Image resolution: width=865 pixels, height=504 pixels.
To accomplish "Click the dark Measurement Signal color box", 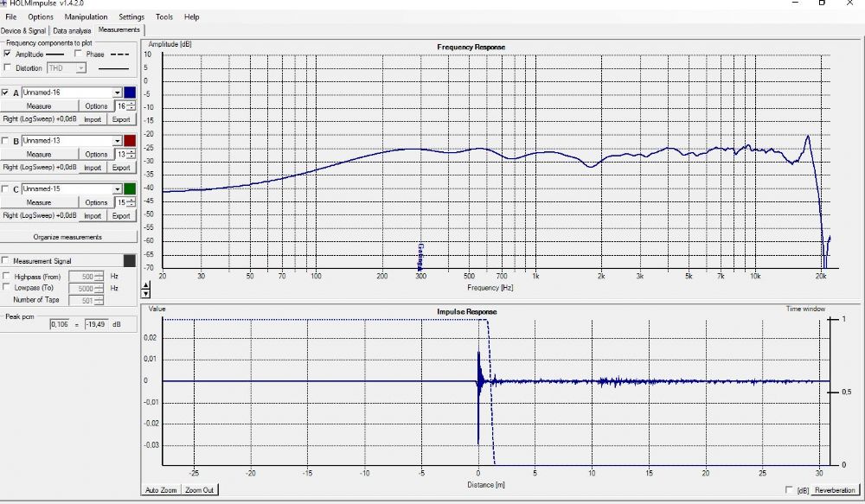I will coord(130,261).
